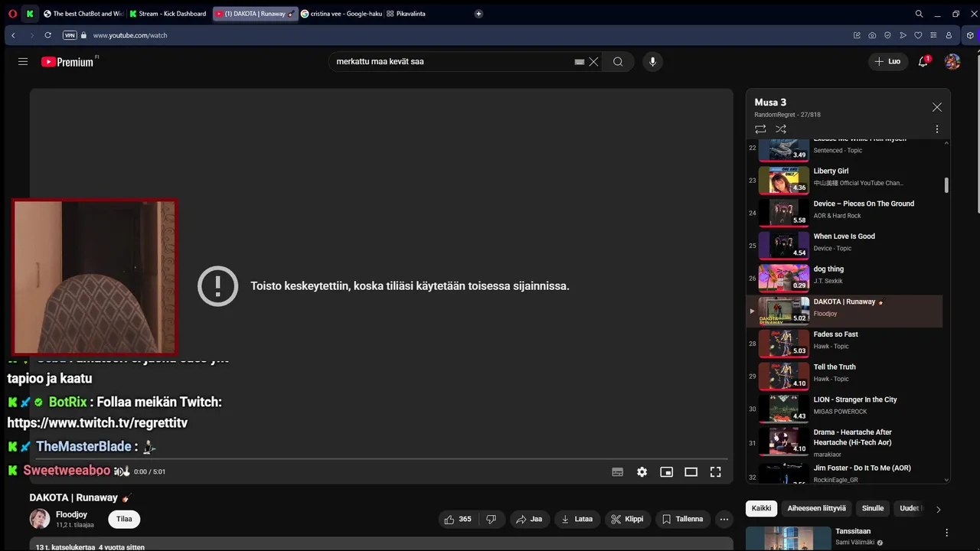Select the Aiheeseen liittyviä filter chip
This screenshot has height=551, width=980.
817,508
